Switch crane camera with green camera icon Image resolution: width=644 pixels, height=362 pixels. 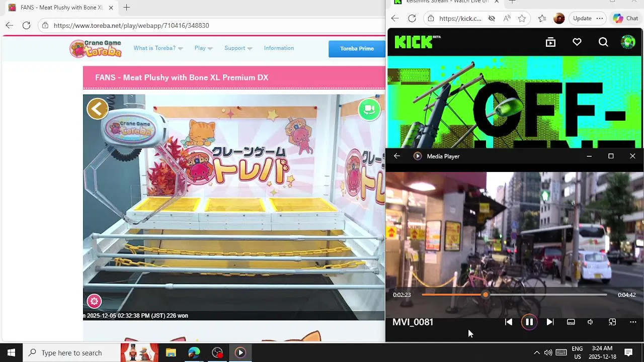(x=369, y=109)
